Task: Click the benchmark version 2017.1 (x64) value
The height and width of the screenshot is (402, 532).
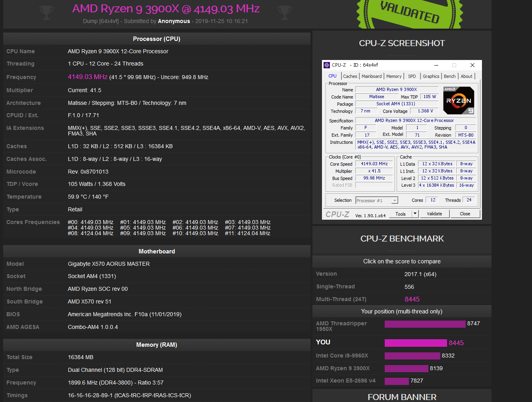Action: pos(420,274)
